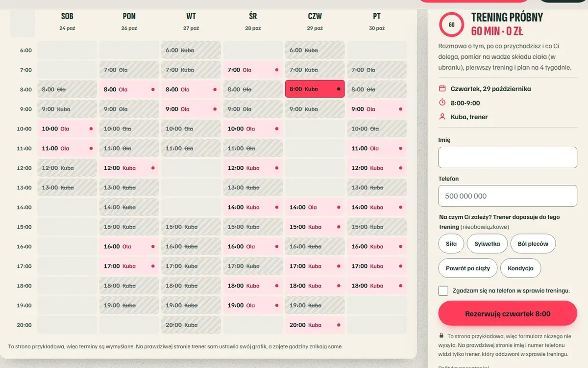The image size is (588, 368).
Task: Click the Rezerwuję czwartek 8:00 button
Action: 508,314
